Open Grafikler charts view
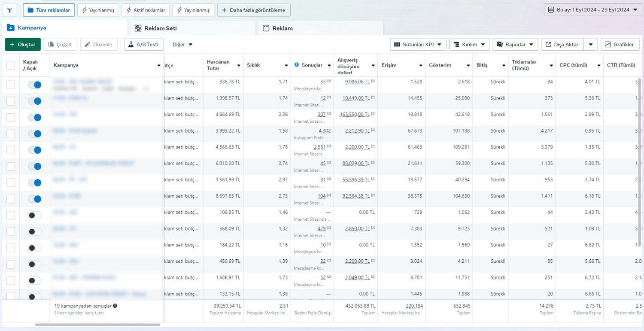Screen dimensions: 644x331 pyautogui.click(x=619, y=44)
